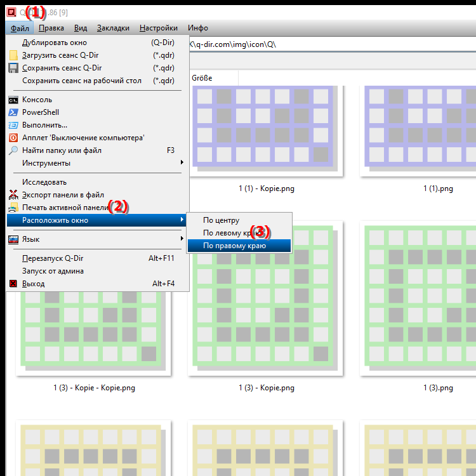Viewport: 476px width, 476px height.
Task: Select Сохранить сеанс Q-Dir entry
Action: click(97, 68)
